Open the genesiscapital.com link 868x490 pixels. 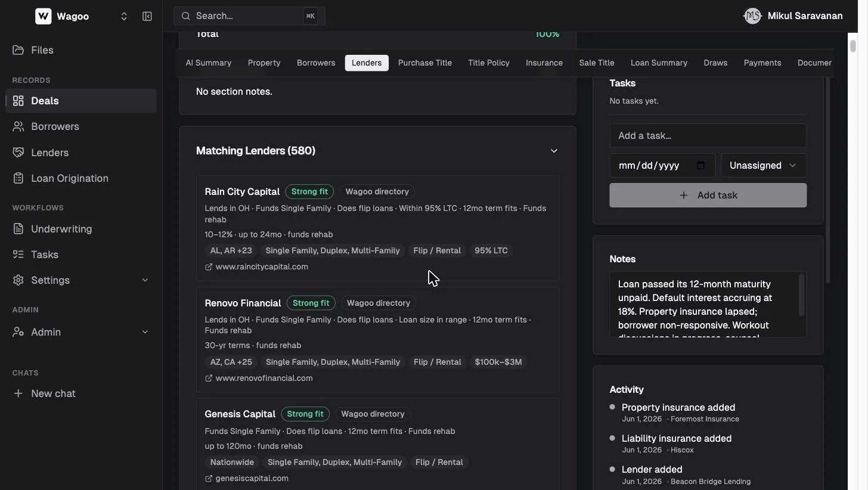(252, 479)
